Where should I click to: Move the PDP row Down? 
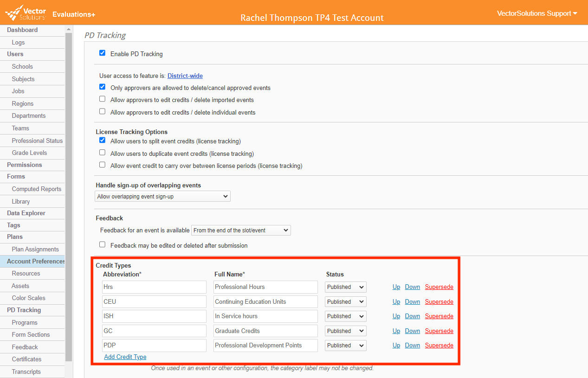click(x=413, y=346)
